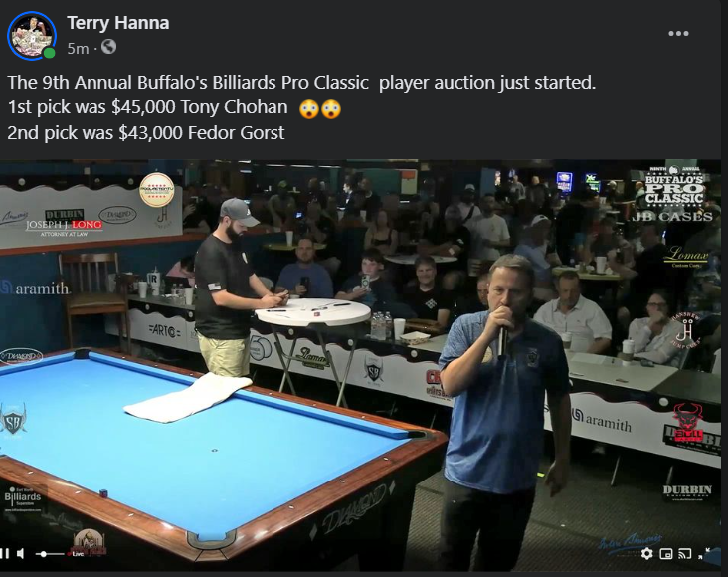Click the 5m post timestamp

[x=78, y=48]
